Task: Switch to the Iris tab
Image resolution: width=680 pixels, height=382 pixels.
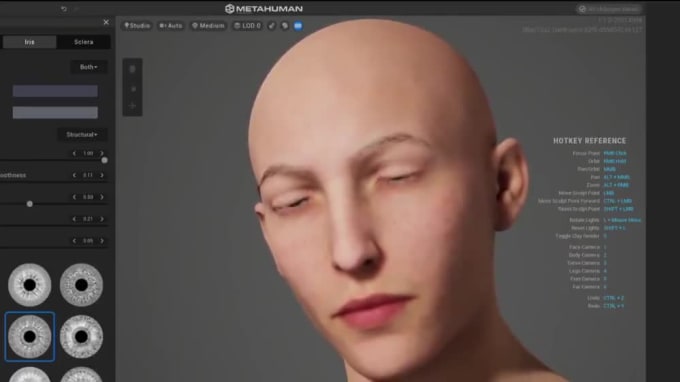Action: pyautogui.click(x=29, y=42)
